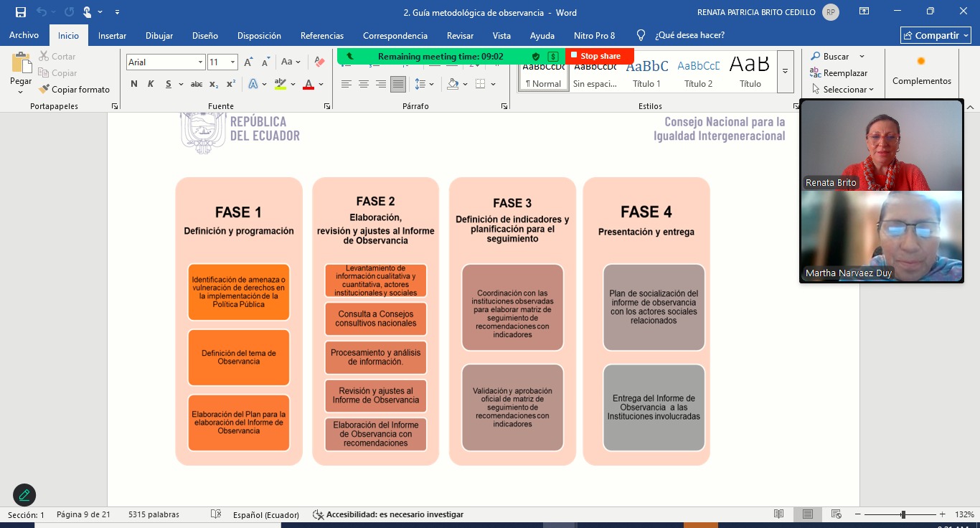Apply subscript x₂ formatting
Image resolution: width=980 pixels, height=528 pixels.
[214, 84]
